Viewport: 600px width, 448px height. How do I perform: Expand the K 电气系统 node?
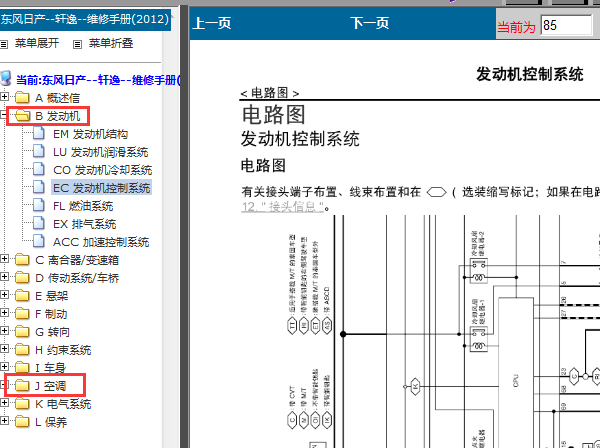4,402
